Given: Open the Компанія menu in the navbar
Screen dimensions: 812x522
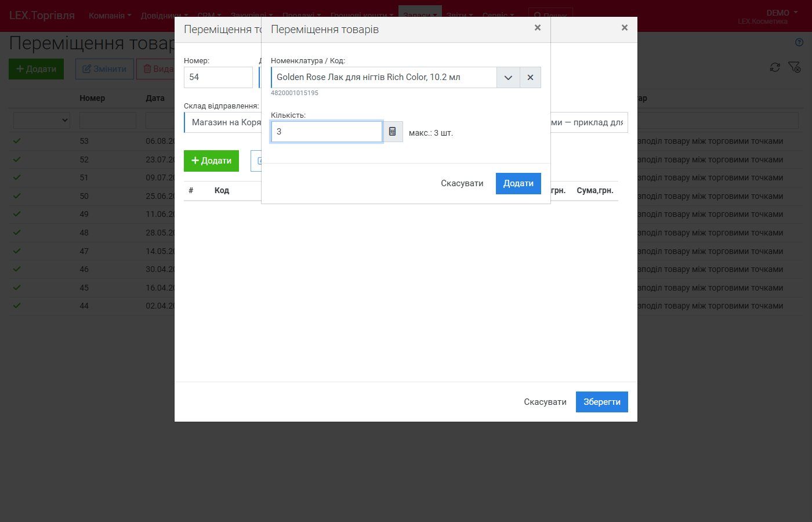Looking at the screenshot, I should pos(110,16).
